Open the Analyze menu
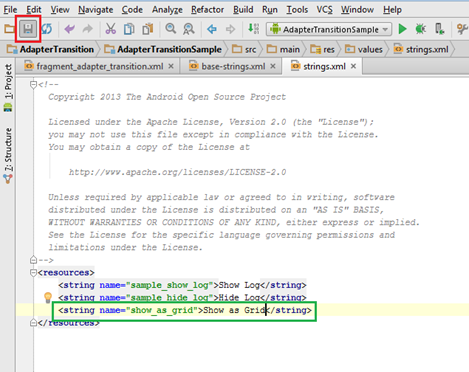The height and width of the screenshot is (372, 469). pos(167,10)
